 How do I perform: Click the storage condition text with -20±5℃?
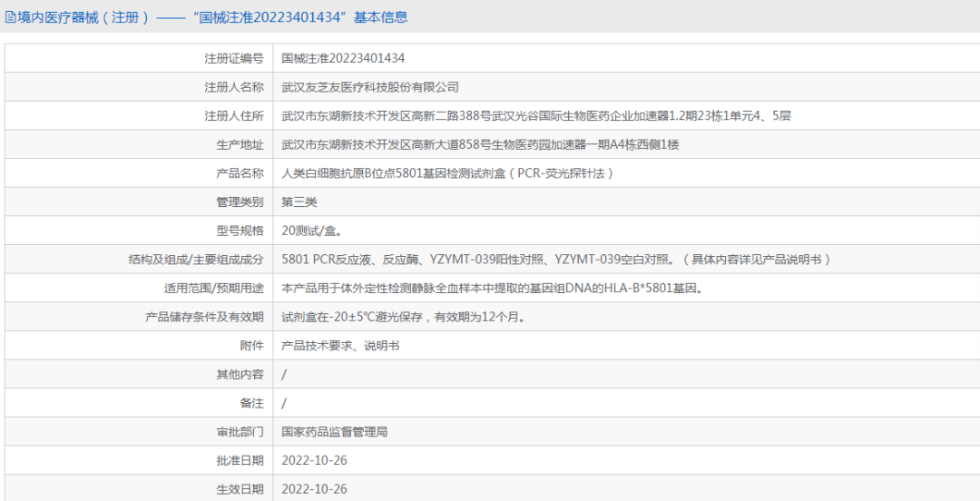click(404, 317)
